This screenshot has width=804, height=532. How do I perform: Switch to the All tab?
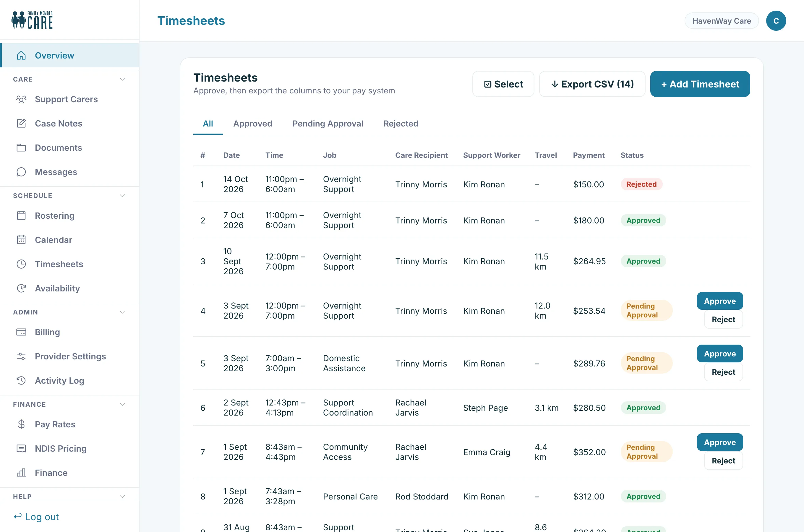(208, 124)
